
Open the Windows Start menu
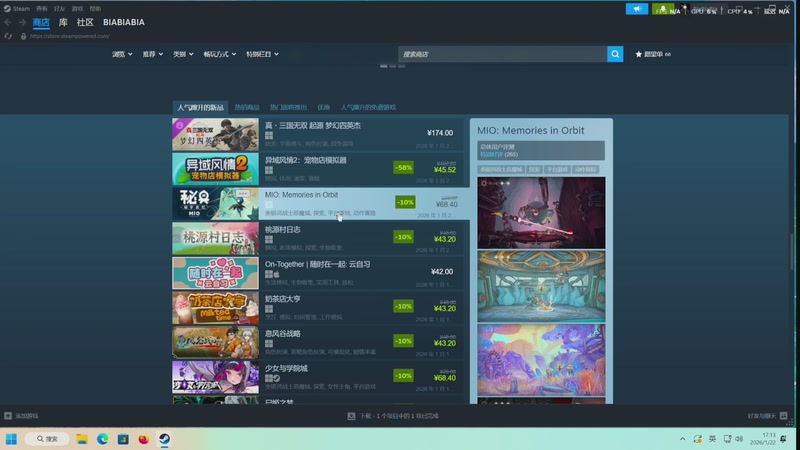[11, 439]
